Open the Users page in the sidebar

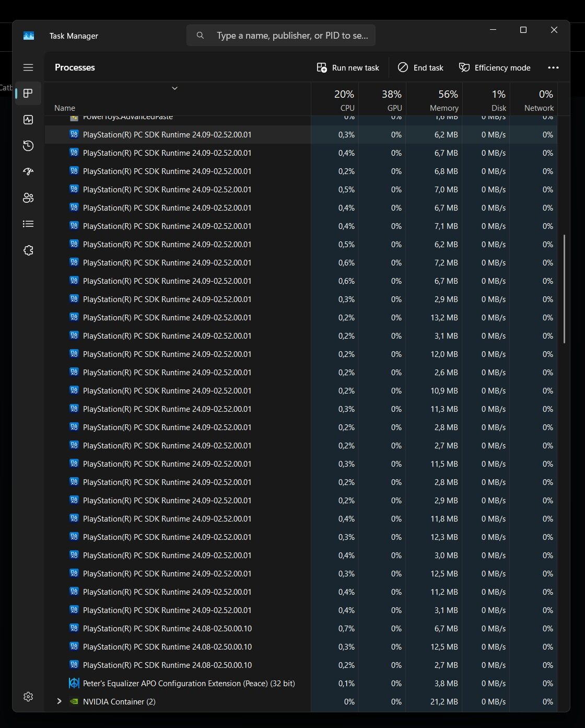pyautogui.click(x=28, y=198)
